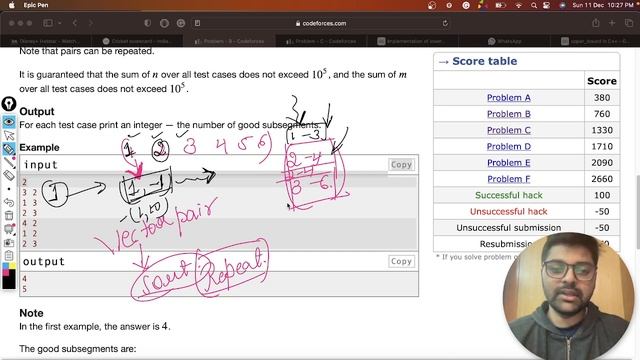Open the privacy report shield icon

click(x=148, y=23)
